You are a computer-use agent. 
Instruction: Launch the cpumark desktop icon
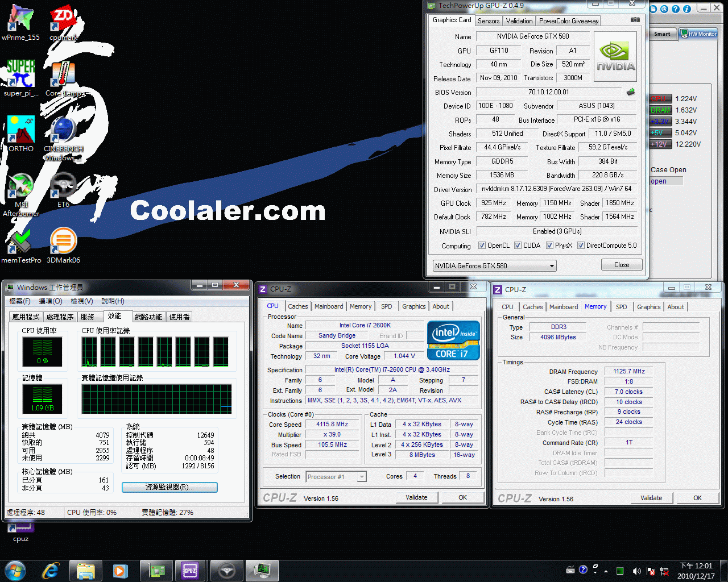coord(64,23)
